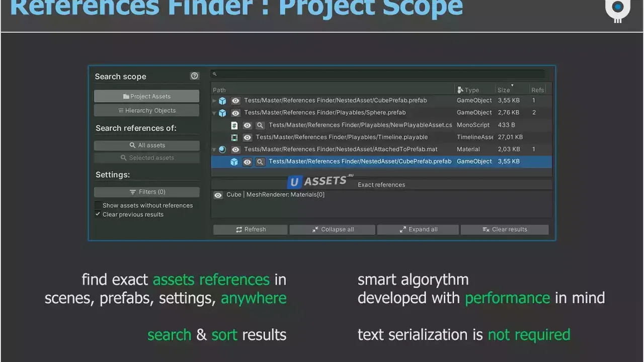Select the Timeline.playable path text
The image size is (644, 362).
(342, 137)
